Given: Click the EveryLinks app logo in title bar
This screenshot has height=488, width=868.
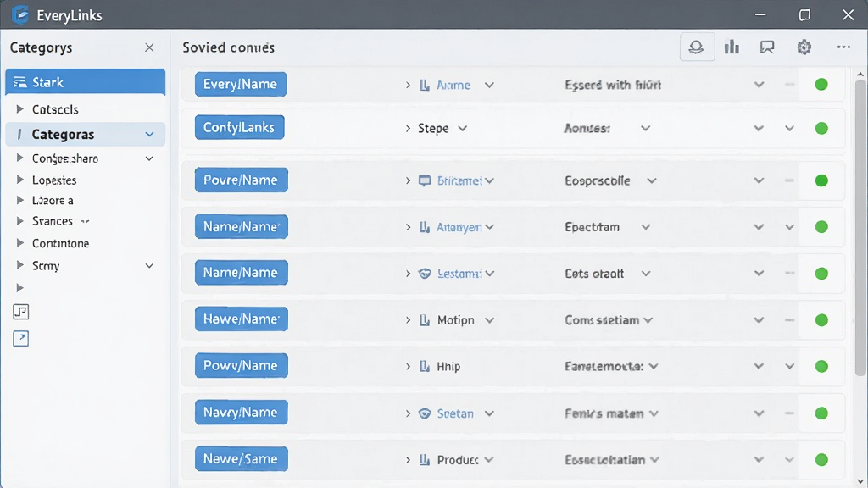Looking at the screenshot, I should (x=20, y=14).
